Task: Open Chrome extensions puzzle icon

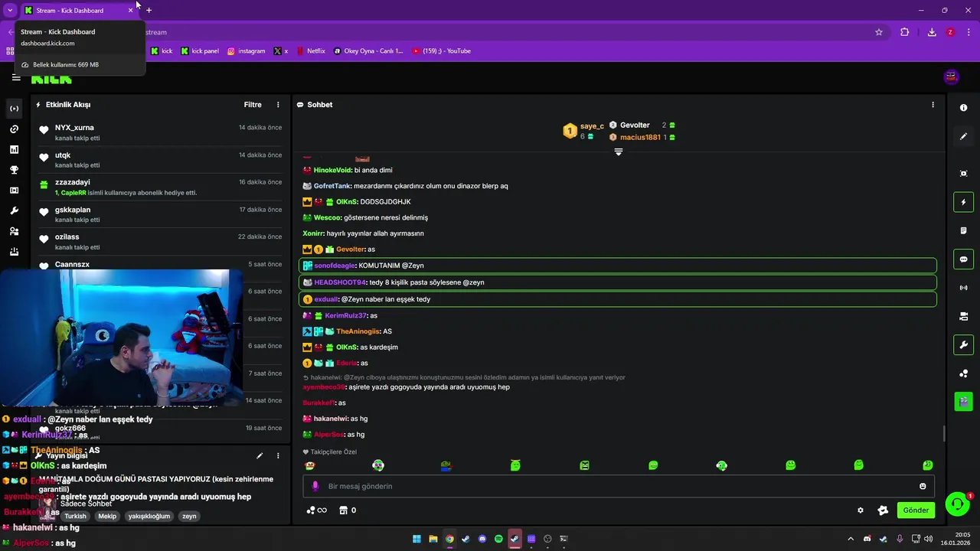Action: (905, 32)
